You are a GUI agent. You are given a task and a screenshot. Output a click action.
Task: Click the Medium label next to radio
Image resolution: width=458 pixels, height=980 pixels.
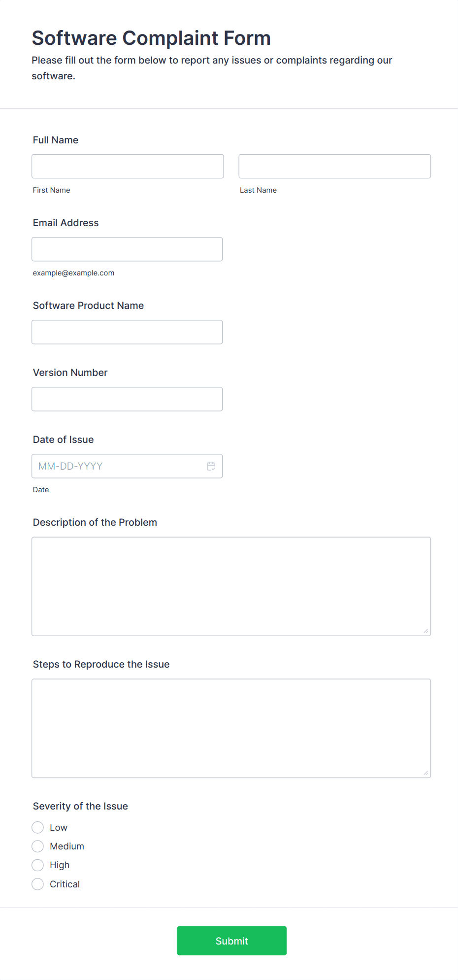pos(67,846)
